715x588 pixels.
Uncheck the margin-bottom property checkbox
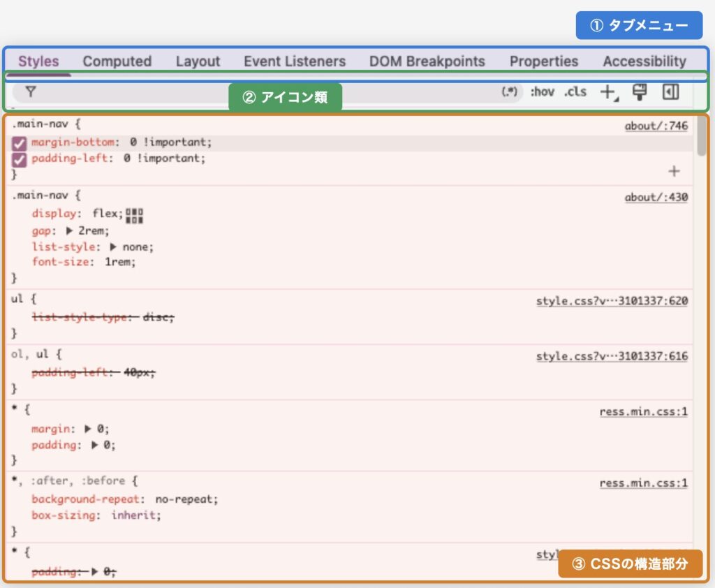click(19, 144)
